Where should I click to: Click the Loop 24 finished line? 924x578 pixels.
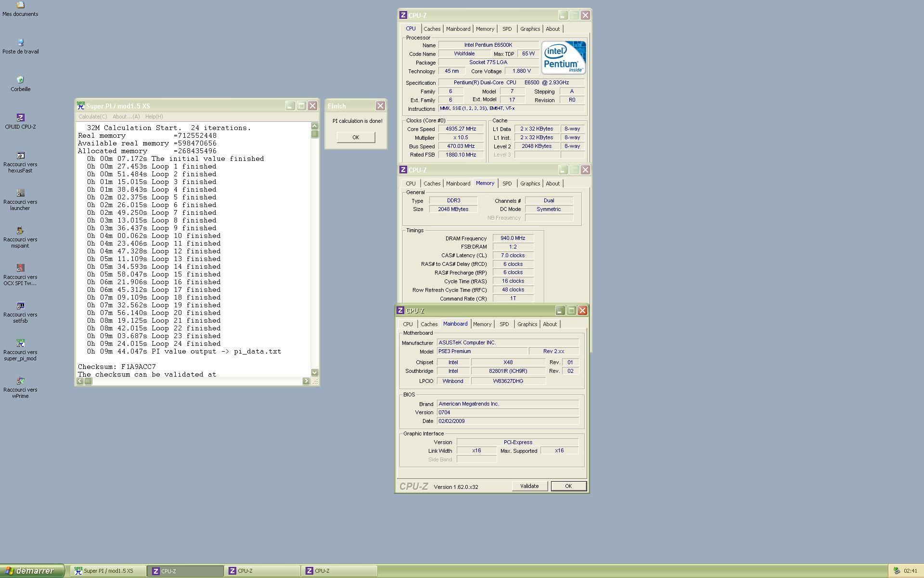click(x=154, y=343)
